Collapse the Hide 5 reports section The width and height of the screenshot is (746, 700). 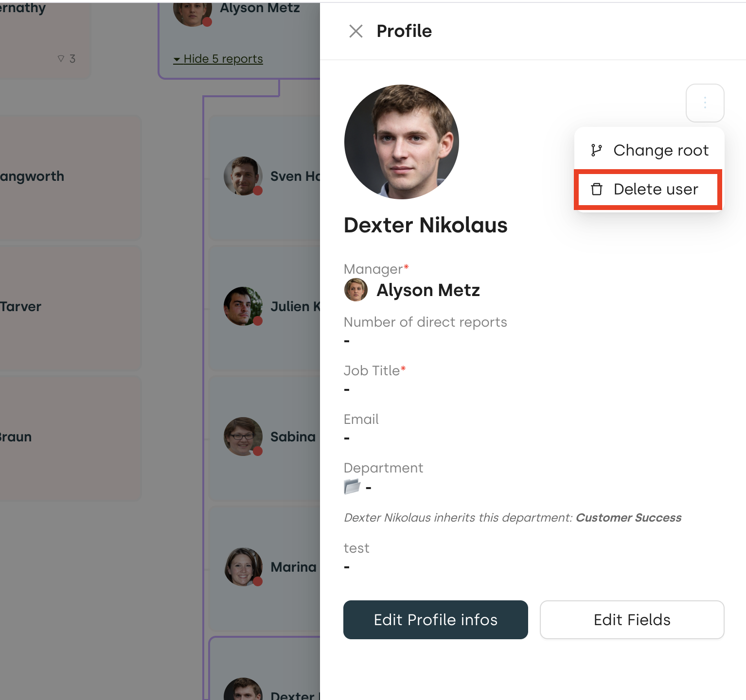(x=218, y=58)
